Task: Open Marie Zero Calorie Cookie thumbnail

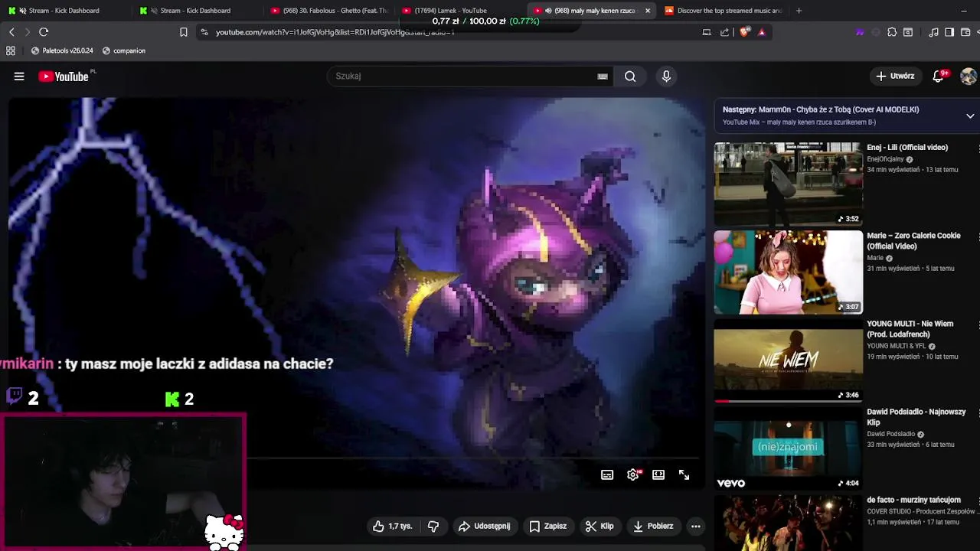Action: pyautogui.click(x=789, y=272)
